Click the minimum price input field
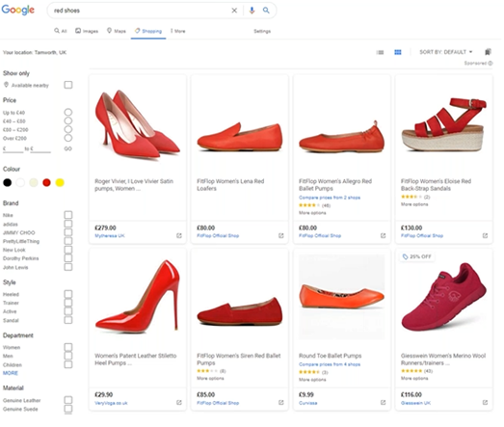The height and width of the screenshot is (427, 504). [x=14, y=148]
